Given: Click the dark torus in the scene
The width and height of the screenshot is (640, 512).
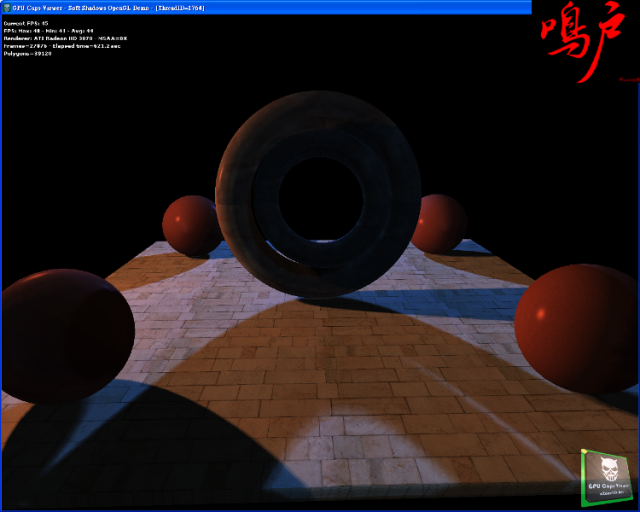Looking at the screenshot, I should pyautogui.click(x=318, y=194).
